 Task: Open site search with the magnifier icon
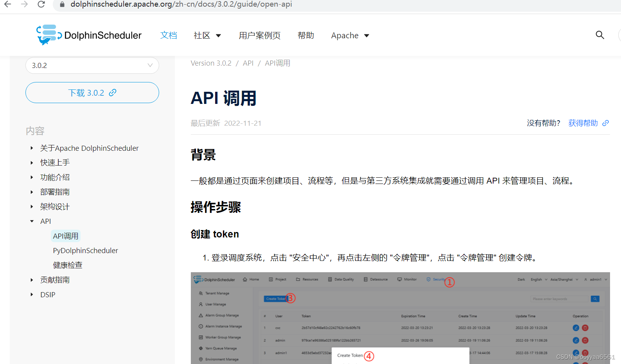[600, 35]
